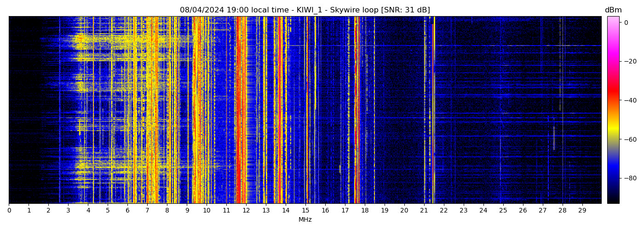
Task: Click the 10 MHz tick label on the axis
Action: pyautogui.click(x=207, y=211)
